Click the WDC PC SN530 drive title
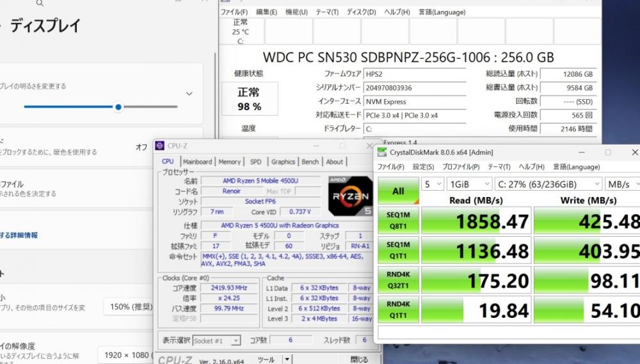This screenshot has width=640, height=364. pos(408,57)
